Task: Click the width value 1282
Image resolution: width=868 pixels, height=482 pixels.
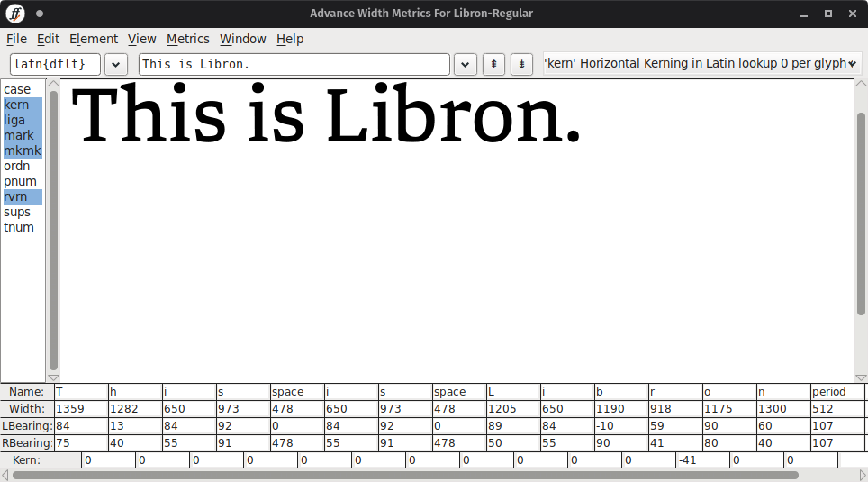Action: pos(135,409)
